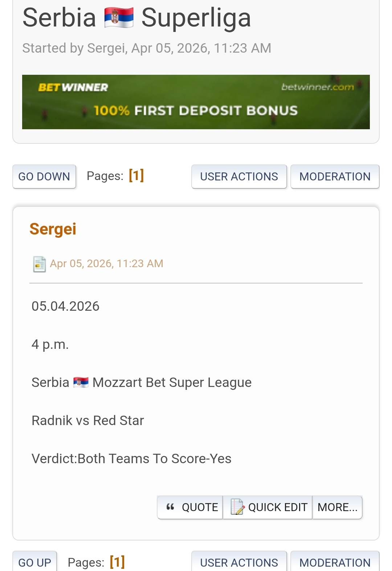Click the Serbia flag in the post body
This screenshot has height=571, width=392.
81,382
